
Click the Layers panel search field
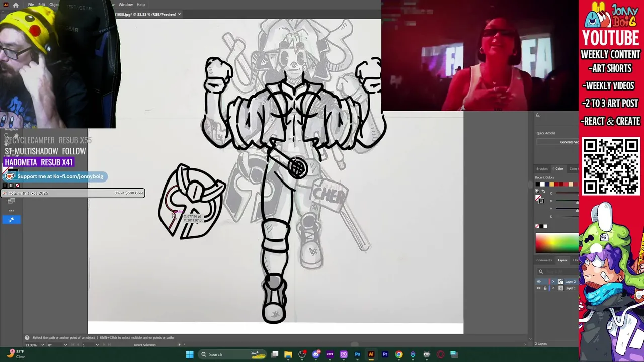[557, 271]
